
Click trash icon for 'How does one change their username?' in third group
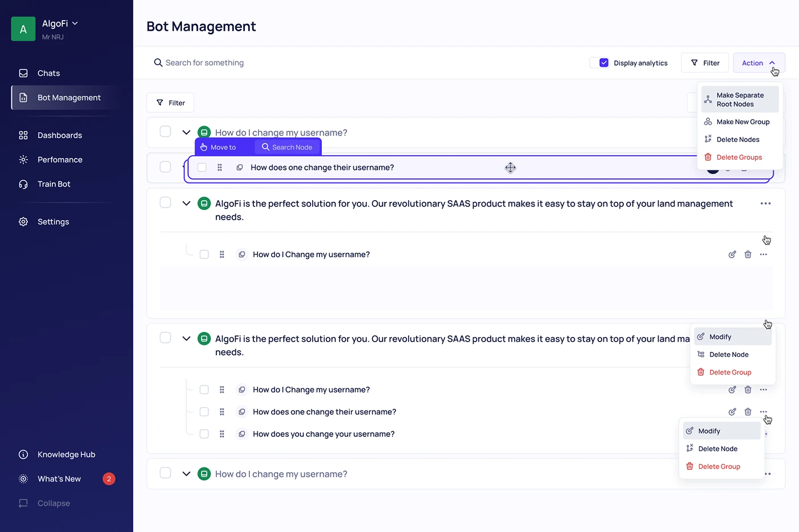tap(748, 412)
